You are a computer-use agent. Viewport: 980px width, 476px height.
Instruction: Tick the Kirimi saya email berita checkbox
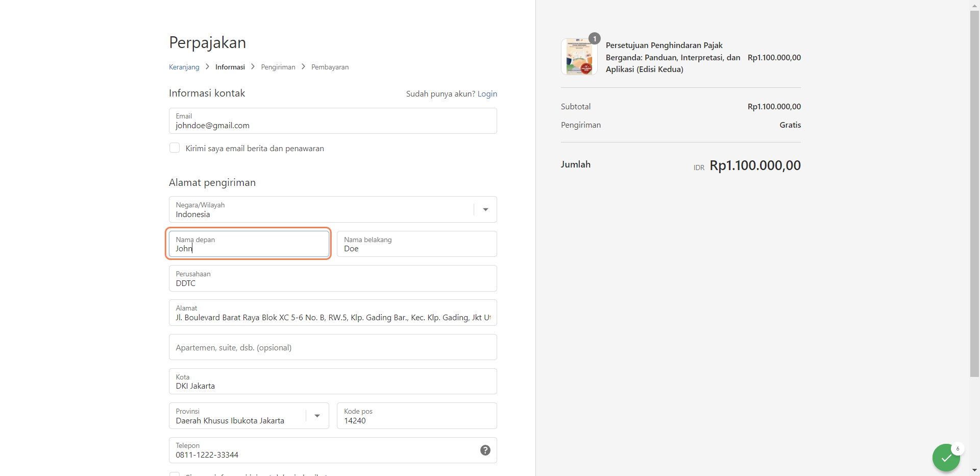(x=175, y=148)
